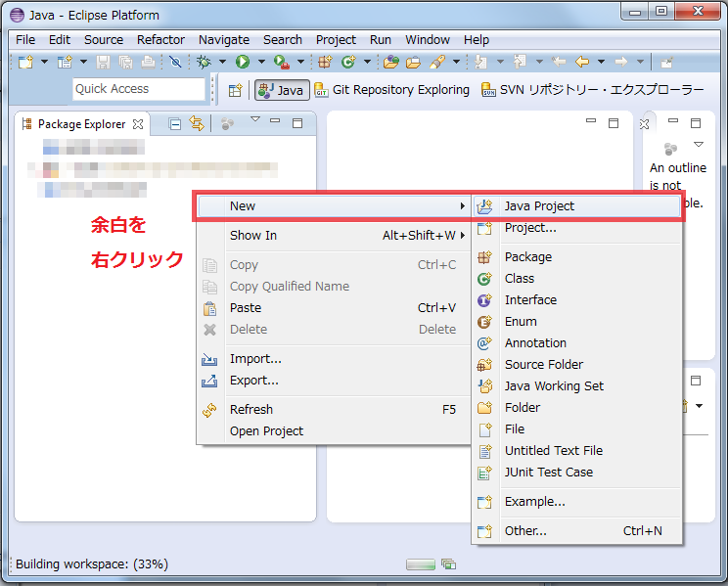Toggle Link with Editor in Package Explorer
728x586 pixels.
click(197, 124)
